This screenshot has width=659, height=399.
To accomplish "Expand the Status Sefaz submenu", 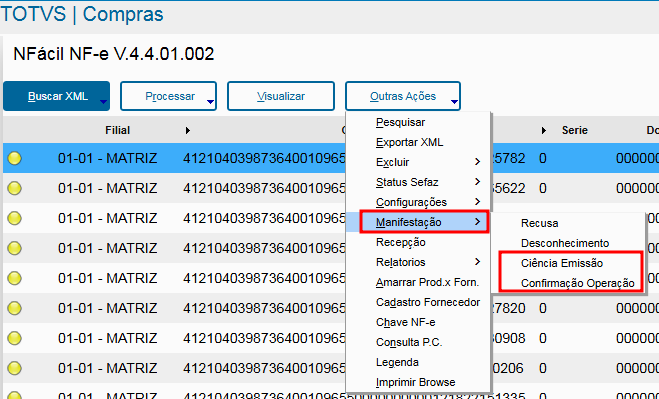I will click(418, 182).
